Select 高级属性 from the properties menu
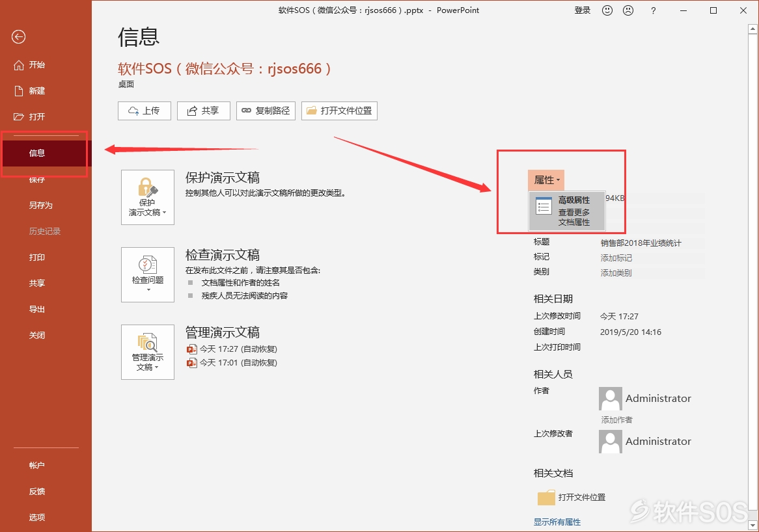759x532 pixels. tap(567, 211)
